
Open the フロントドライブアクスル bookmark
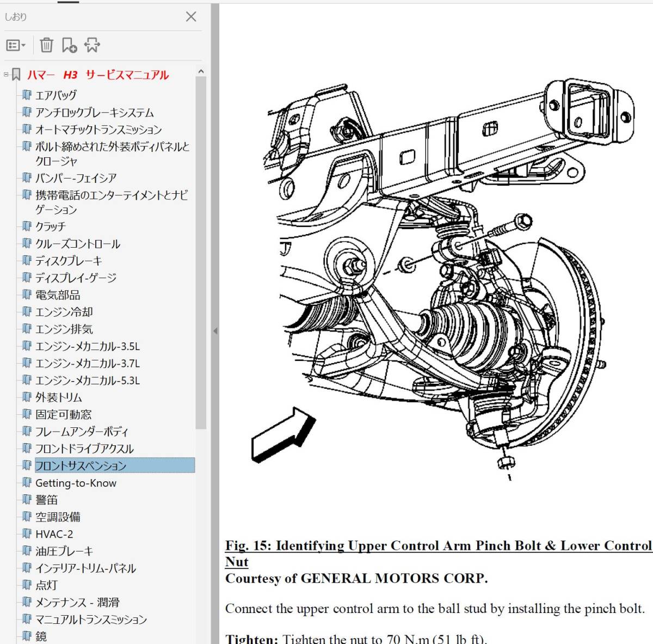click(84, 449)
